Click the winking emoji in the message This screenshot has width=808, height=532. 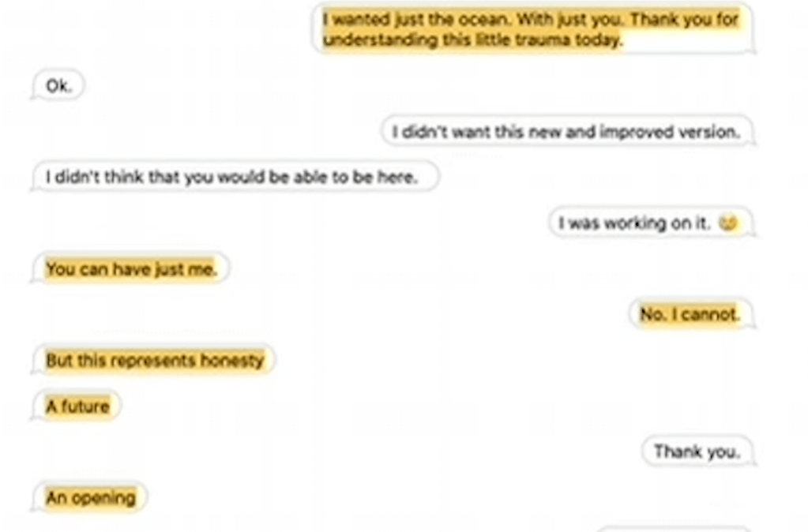[728, 223]
